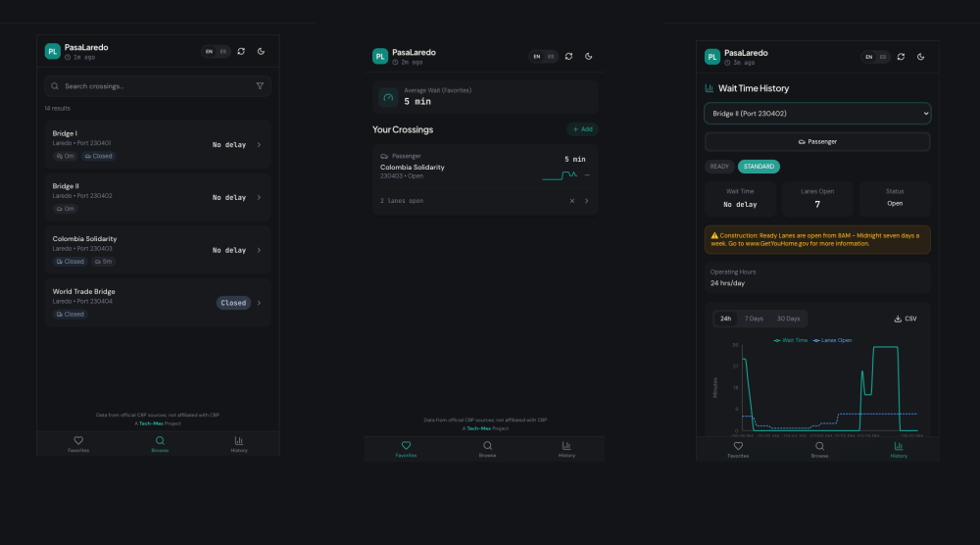Download the history data as CSV
This screenshot has height=545, width=980.
(906, 319)
